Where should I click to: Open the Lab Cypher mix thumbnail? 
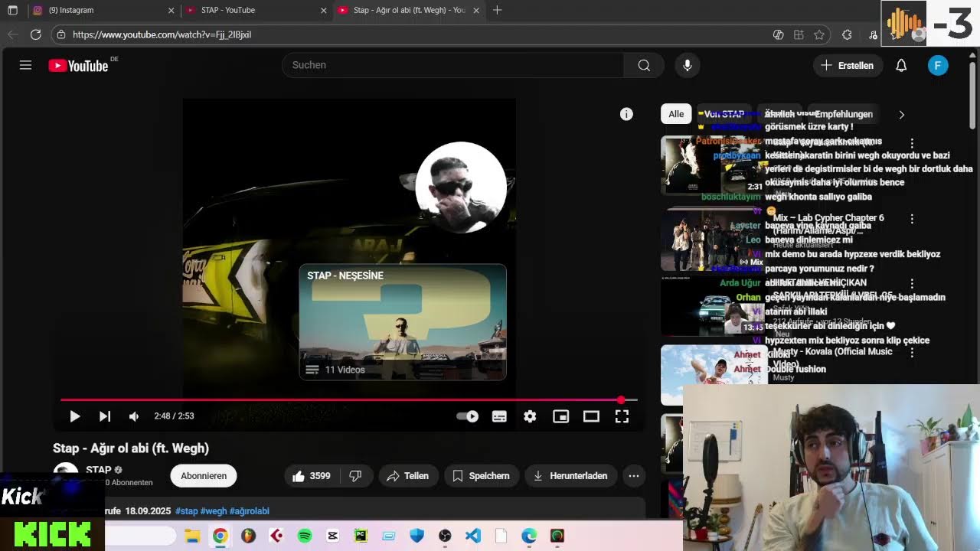tap(714, 240)
